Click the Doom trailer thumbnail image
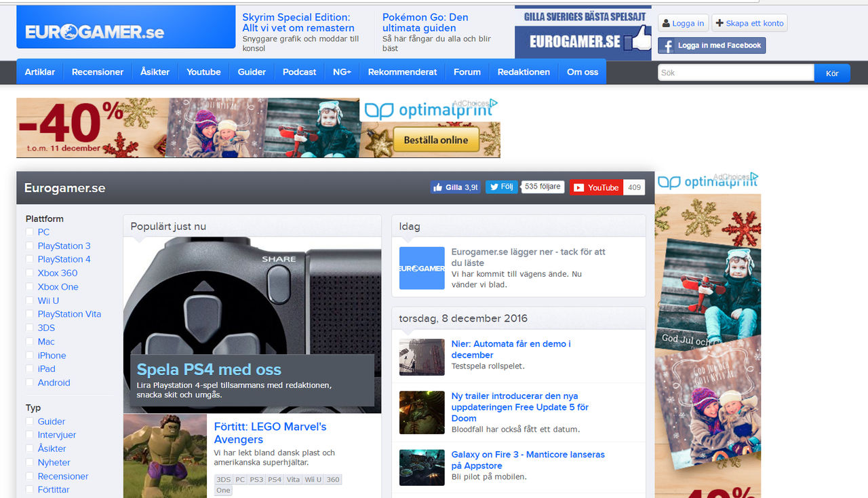Viewport: 868px width, 498px height. (421, 413)
